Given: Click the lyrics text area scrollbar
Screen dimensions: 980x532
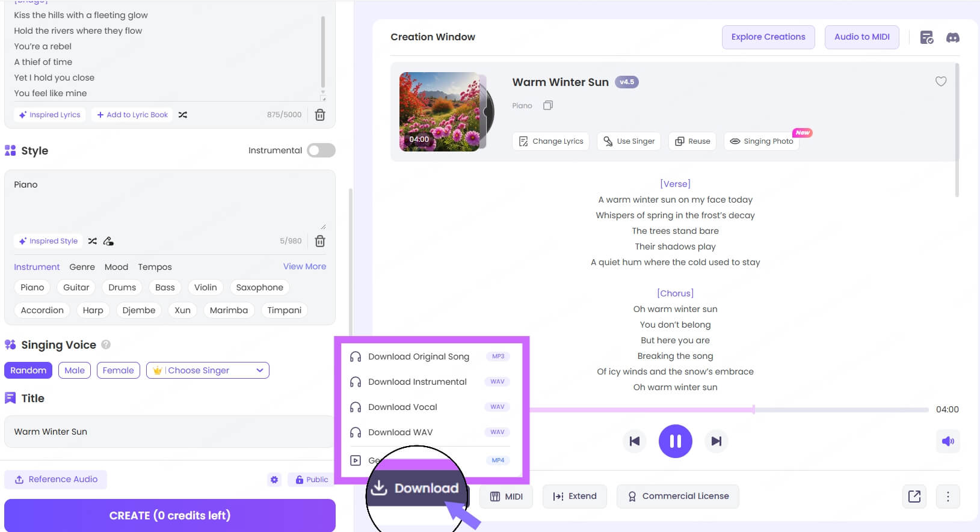Looking at the screenshot, I should click(323, 52).
